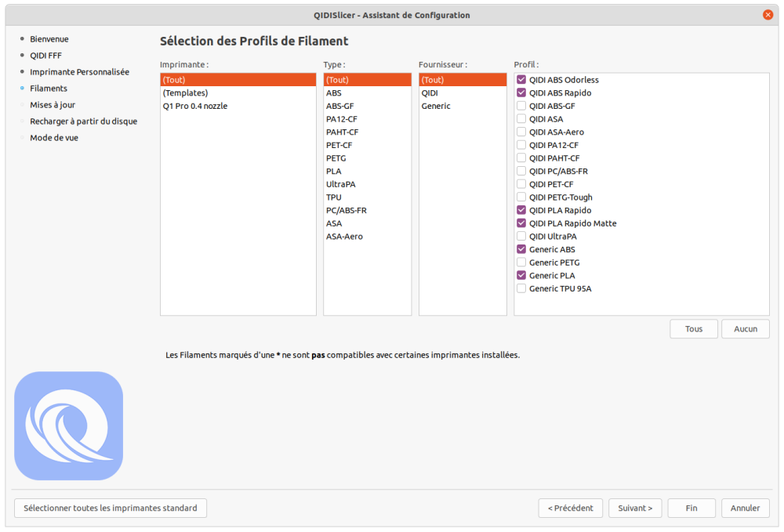Go to the Mises à jour page
Image resolution: width=784 pixels, height=532 pixels.
53,105
